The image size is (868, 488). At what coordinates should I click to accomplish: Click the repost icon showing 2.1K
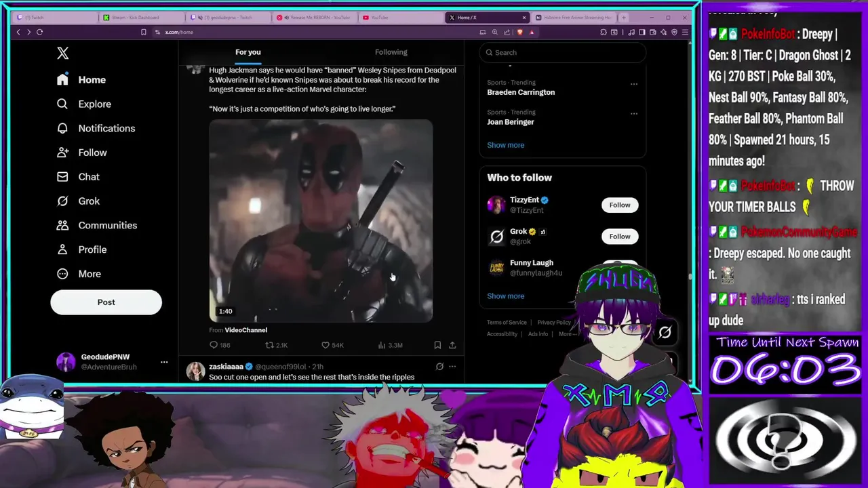coord(269,345)
